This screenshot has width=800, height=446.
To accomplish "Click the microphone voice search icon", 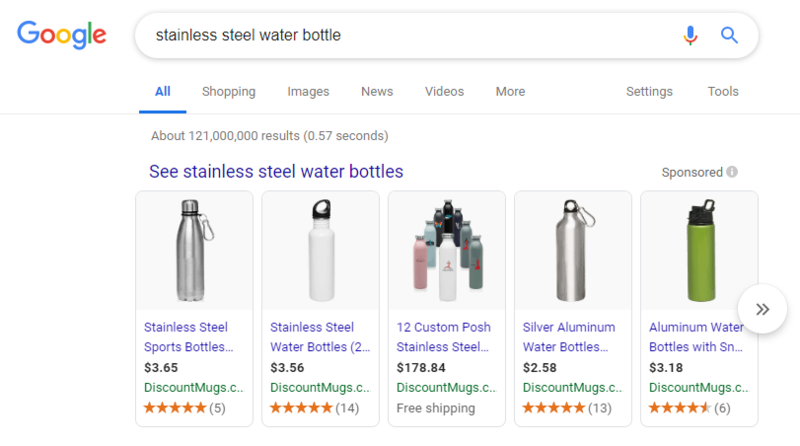I will (690, 36).
